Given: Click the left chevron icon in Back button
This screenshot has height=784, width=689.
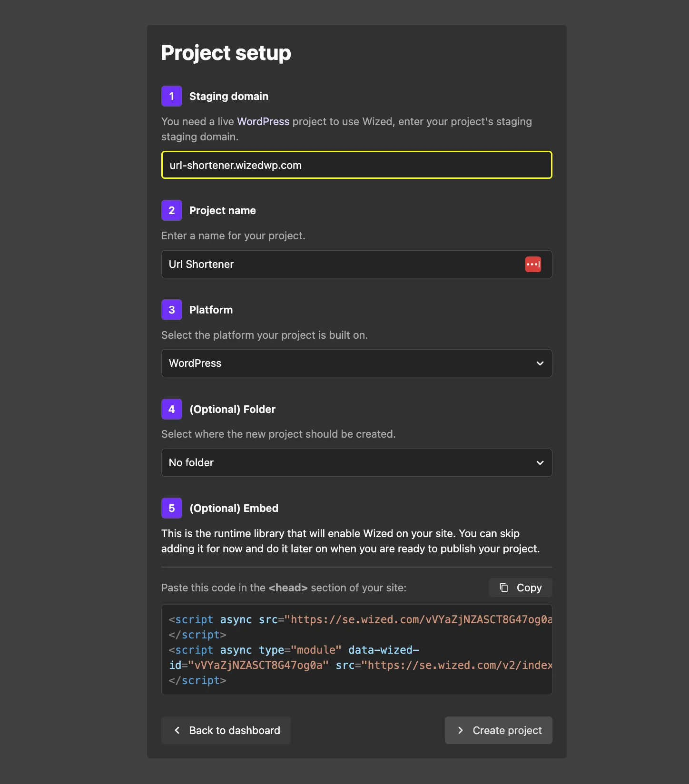Looking at the screenshot, I should 177,730.
